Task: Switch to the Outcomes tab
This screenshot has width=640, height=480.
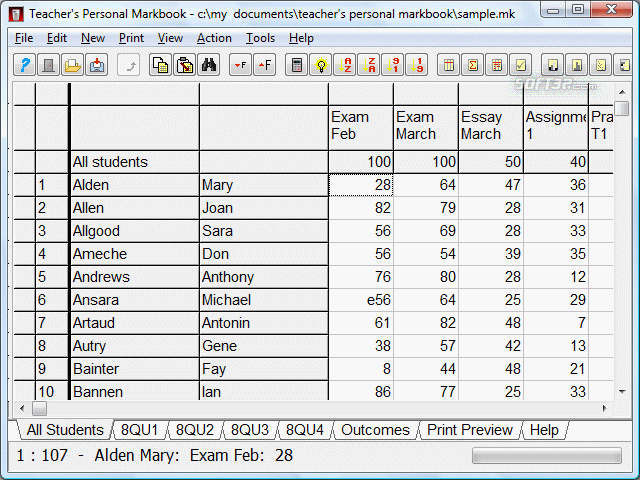Action: 376,430
